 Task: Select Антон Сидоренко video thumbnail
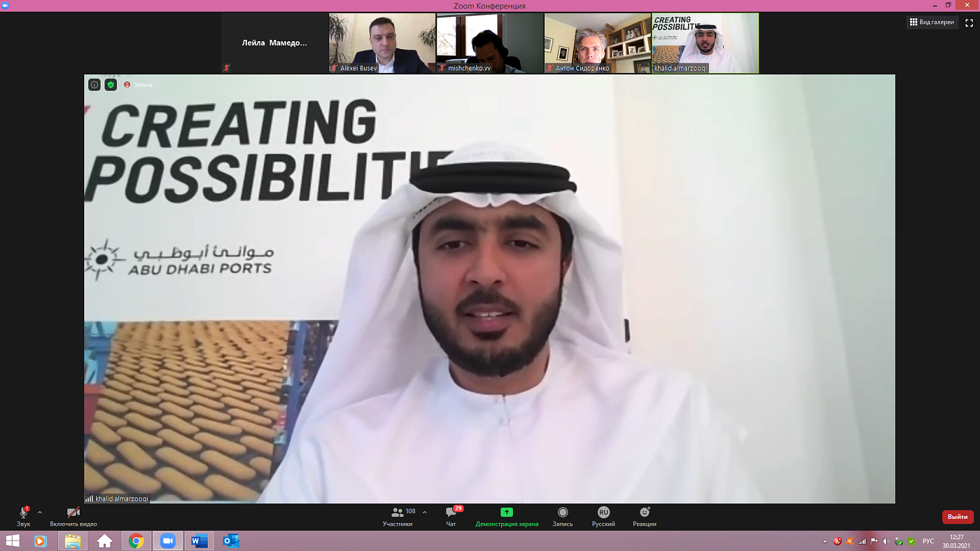(x=598, y=43)
